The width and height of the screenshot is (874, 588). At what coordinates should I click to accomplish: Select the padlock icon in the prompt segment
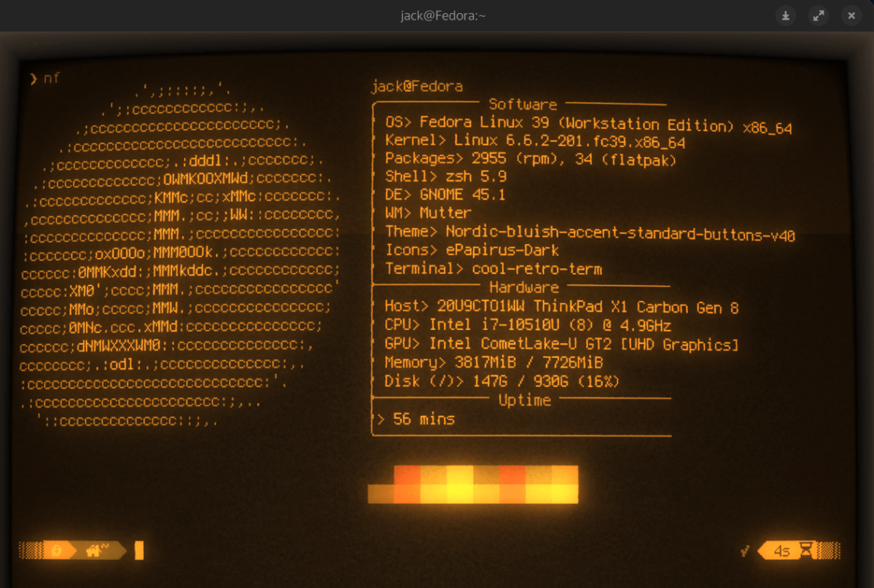click(56, 550)
